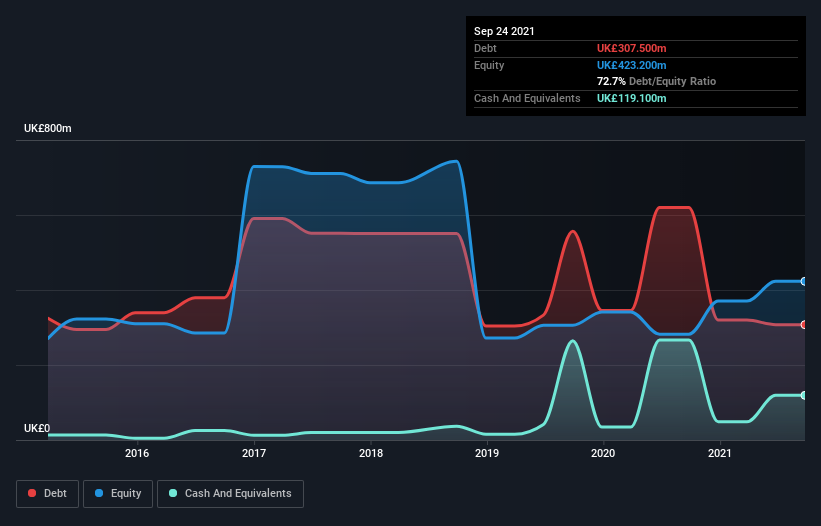Toggle the Cash And Equivalents legend button
Image resolution: width=821 pixels, height=526 pixels.
[230, 494]
